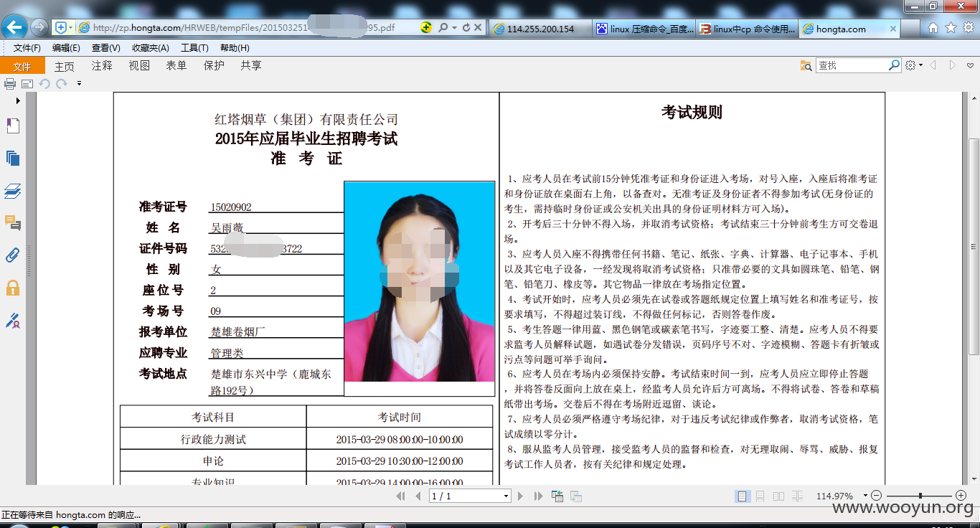Open the Attachments paperclip panel
Screen dimensions: 980x528
[x=13, y=255]
